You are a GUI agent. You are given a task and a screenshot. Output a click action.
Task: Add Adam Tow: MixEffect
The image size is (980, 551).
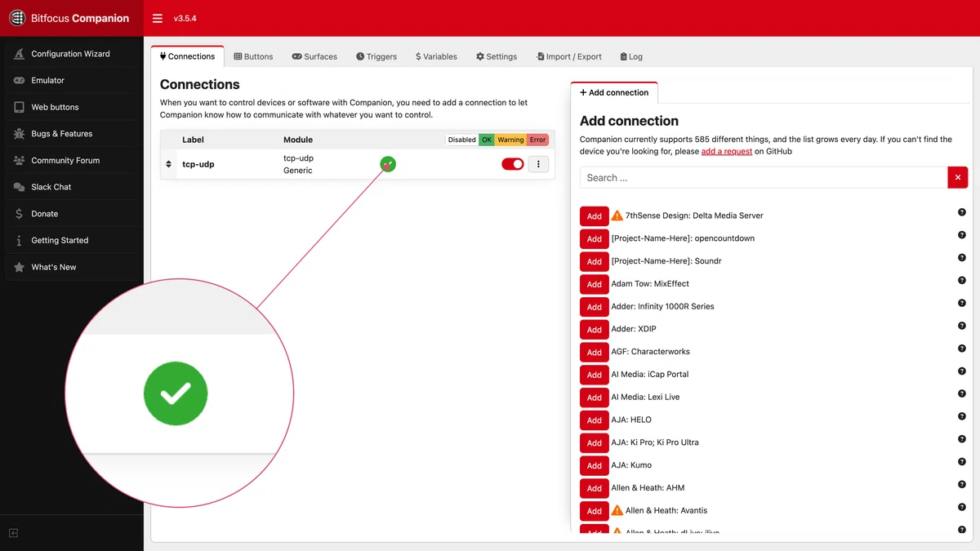click(594, 284)
